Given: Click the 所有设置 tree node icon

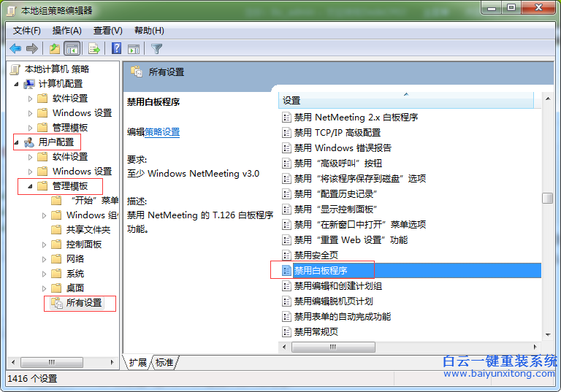Looking at the screenshot, I should [57, 303].
